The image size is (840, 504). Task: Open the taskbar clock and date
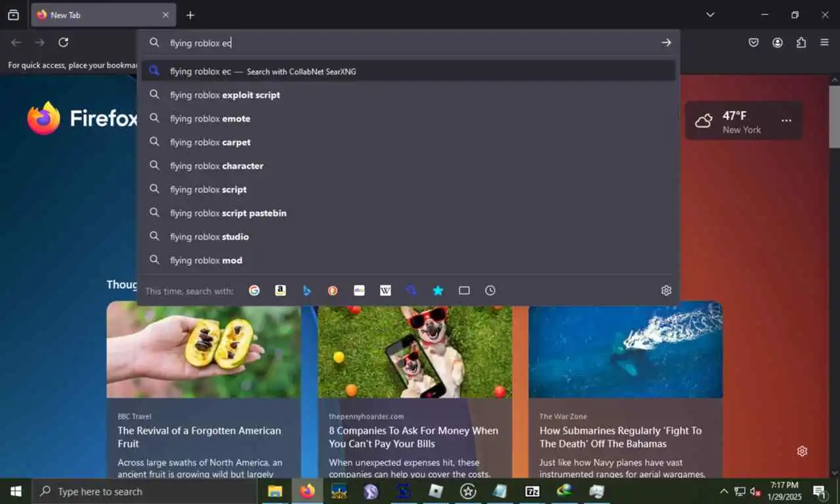[785, 492]
